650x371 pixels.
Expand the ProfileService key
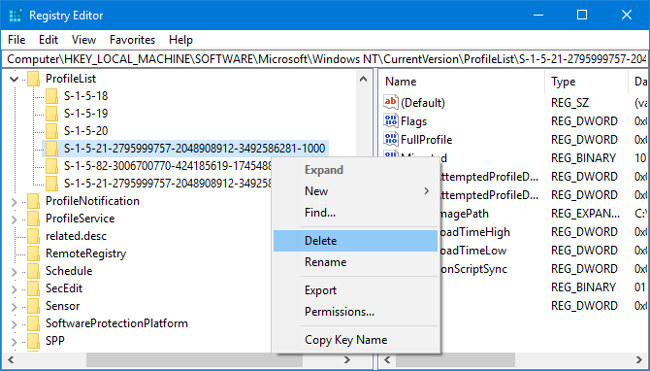click(x=14, y=219)
